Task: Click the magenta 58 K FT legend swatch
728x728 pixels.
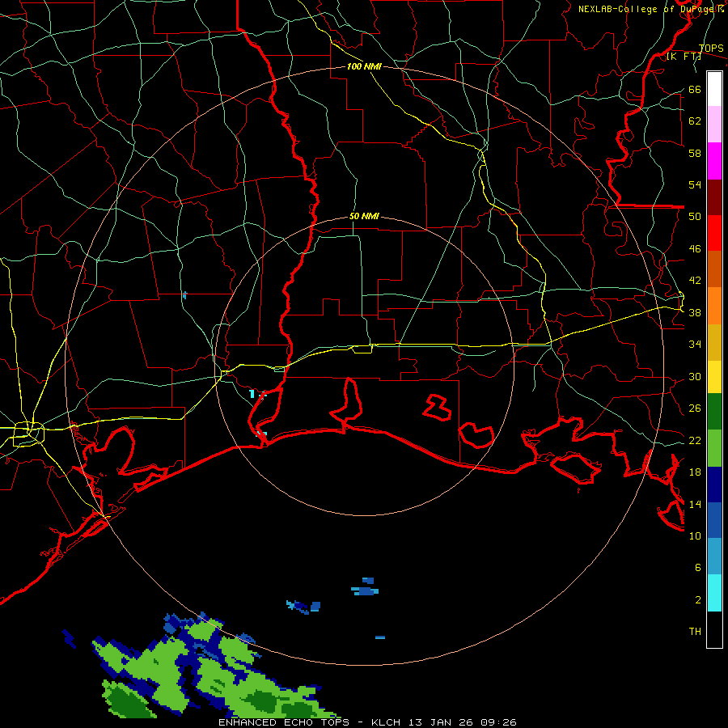Action: coord(714,161)
